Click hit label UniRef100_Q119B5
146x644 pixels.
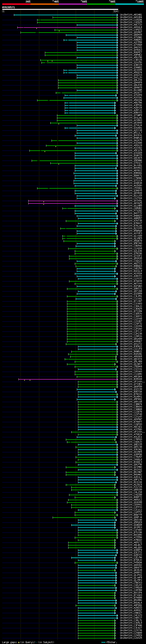(x=131, y=206)
